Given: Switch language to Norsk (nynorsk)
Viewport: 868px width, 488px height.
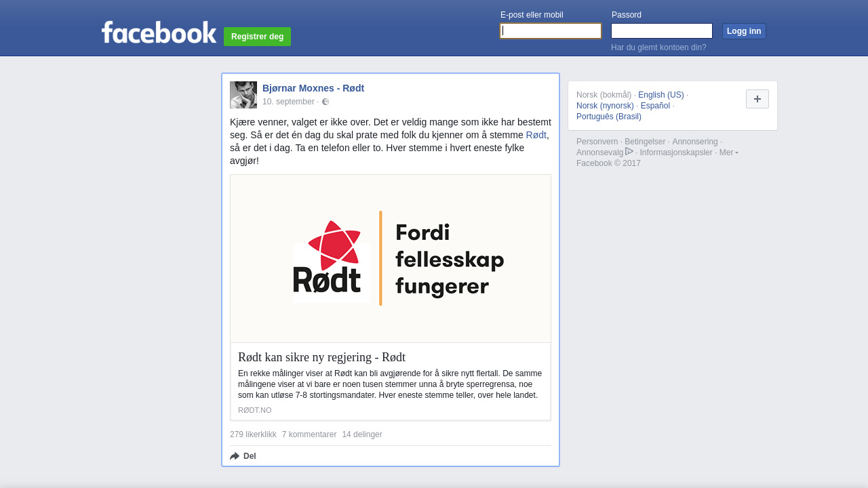Looking at the screenshot, I should click(x=605, y=106).
